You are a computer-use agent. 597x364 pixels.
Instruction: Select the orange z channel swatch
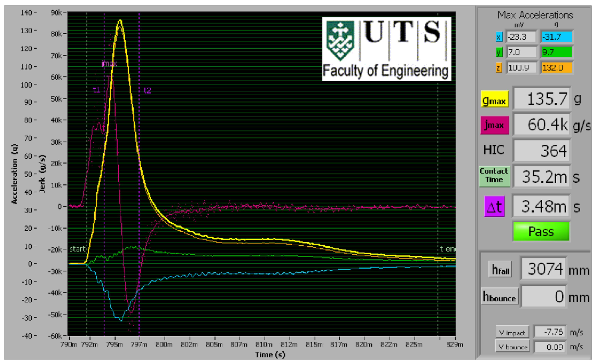499,68
